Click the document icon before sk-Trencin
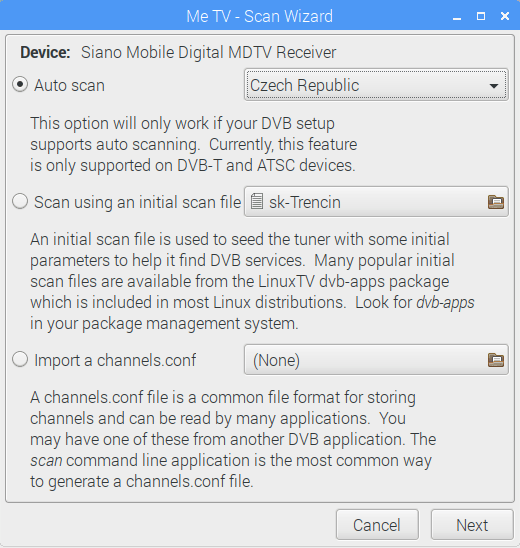The width and height of the screenshot is (520, 548). [x=257, y=202]
